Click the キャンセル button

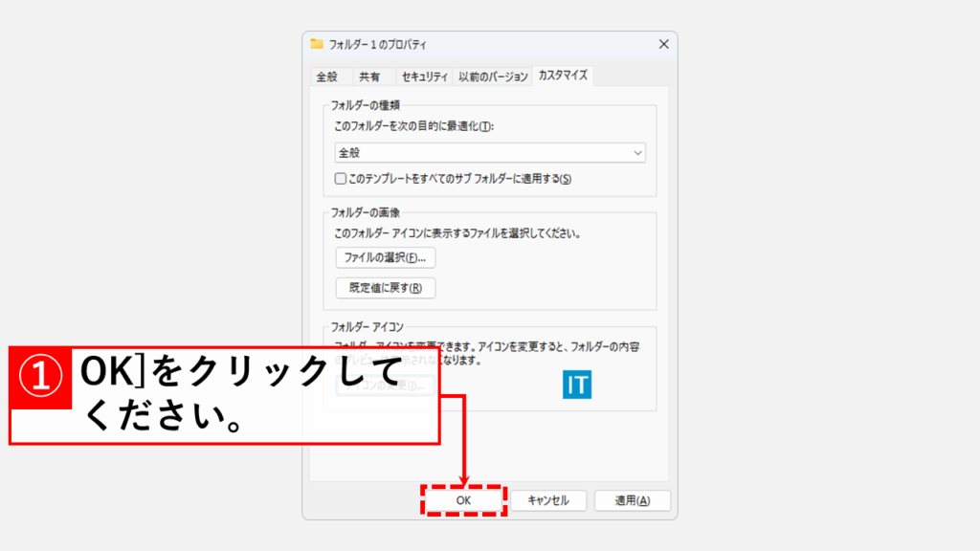[x=548, y=500]
